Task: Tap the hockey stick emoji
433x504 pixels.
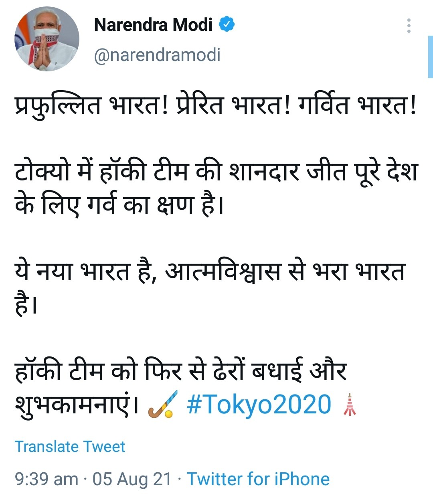Action: [162, 405]
